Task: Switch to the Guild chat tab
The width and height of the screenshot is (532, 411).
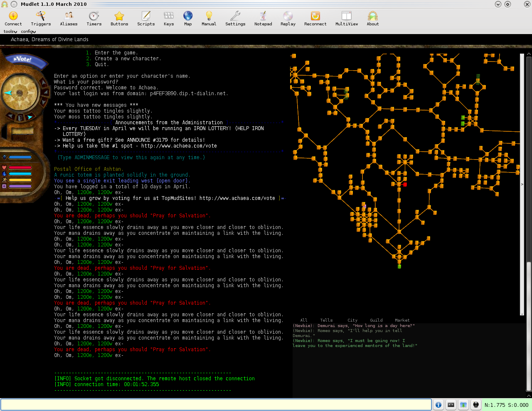Action: 376,320
